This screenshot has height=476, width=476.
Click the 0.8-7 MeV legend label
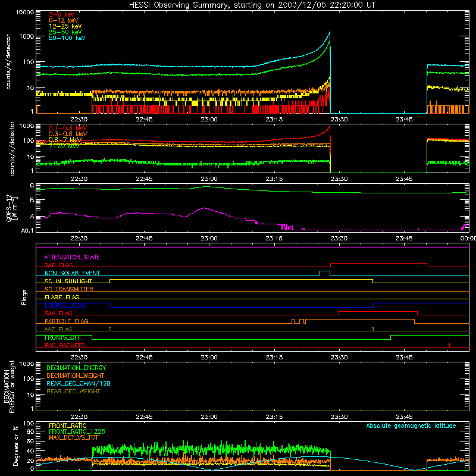(x=65, y=140)
